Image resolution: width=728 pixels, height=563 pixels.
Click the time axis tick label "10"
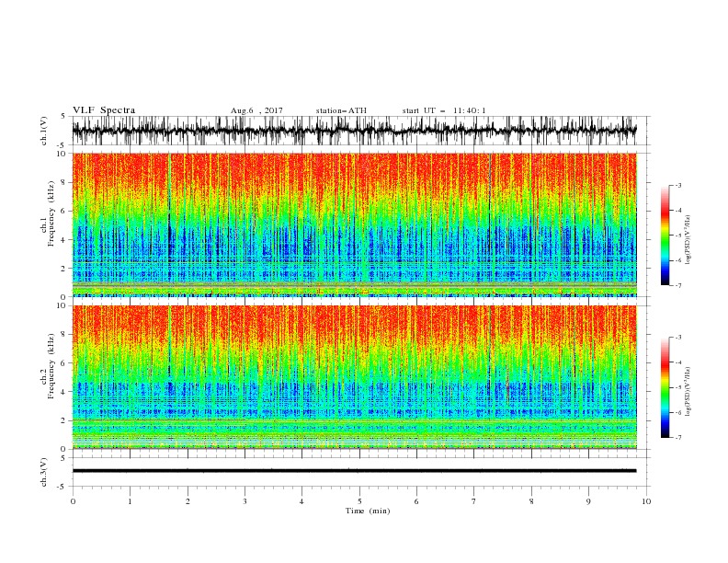tap(646, 501)
